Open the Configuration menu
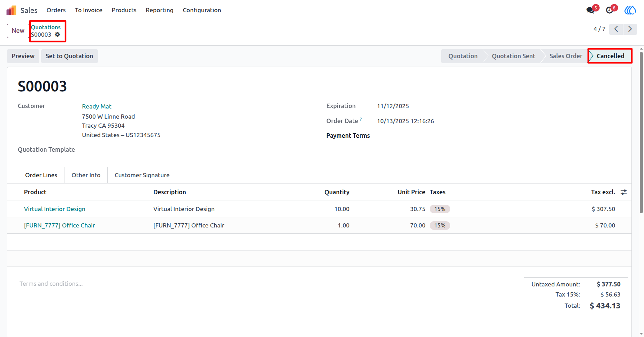This screenshot has width=644, height=337. pyautogui.click(x=202, y=10)
